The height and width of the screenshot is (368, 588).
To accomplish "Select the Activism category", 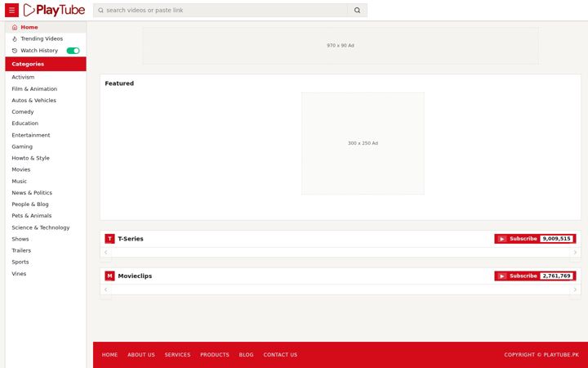I will 23,77.
